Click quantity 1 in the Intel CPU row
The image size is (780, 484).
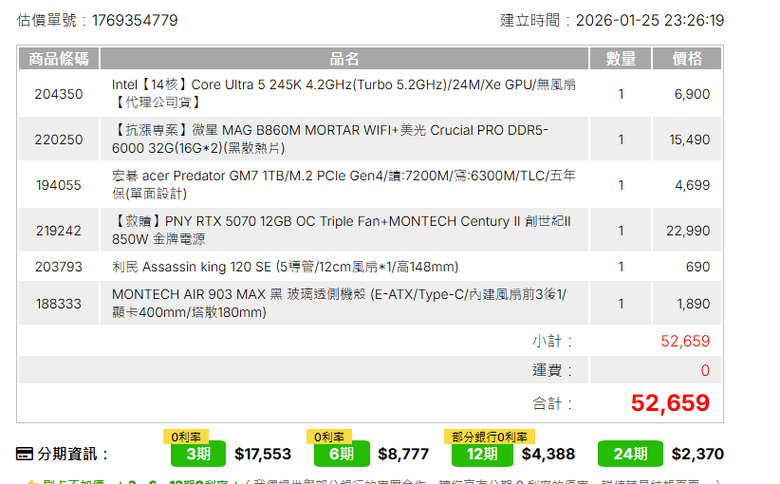coord(621,94)
